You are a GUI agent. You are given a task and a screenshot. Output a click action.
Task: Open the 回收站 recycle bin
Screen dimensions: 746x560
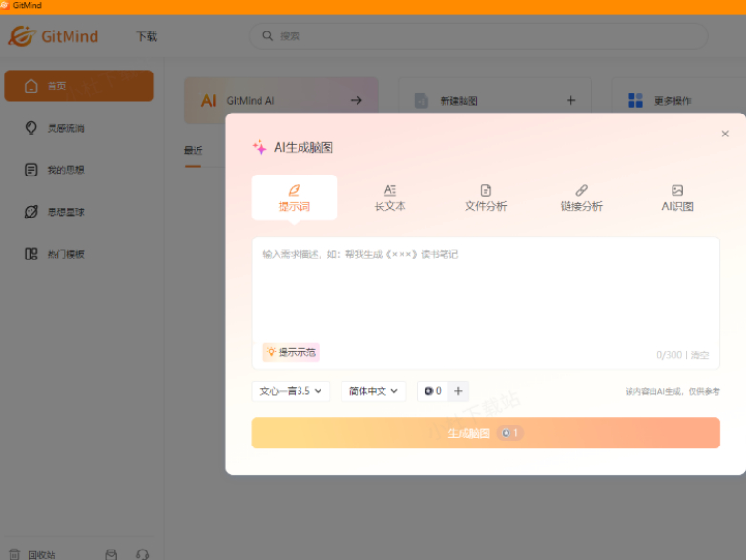click(x=32, y=555)
